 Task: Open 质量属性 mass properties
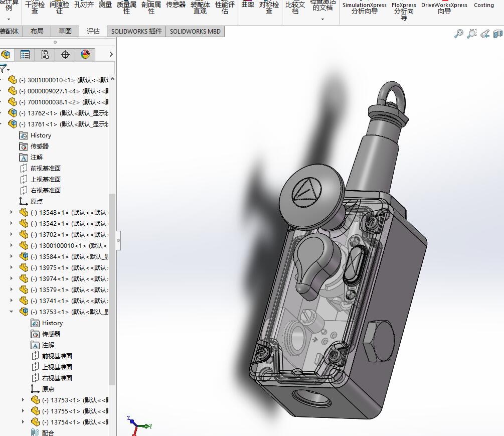127,8
